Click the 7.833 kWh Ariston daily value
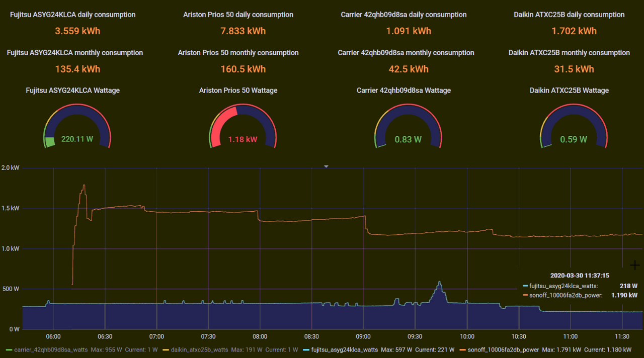This screenshot has width=644, height=358. (x=243, y=31)
